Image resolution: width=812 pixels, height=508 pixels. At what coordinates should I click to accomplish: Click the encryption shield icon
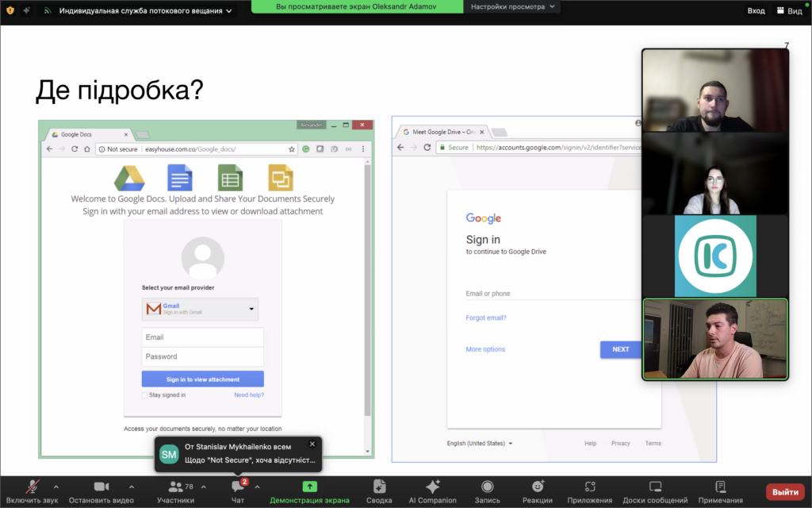click(x=10, y=10)
